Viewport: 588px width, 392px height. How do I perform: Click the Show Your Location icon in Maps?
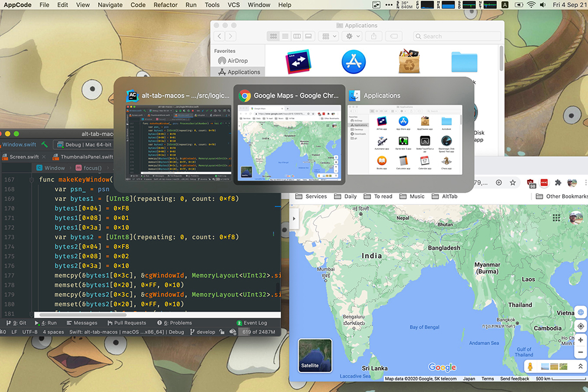581,326
